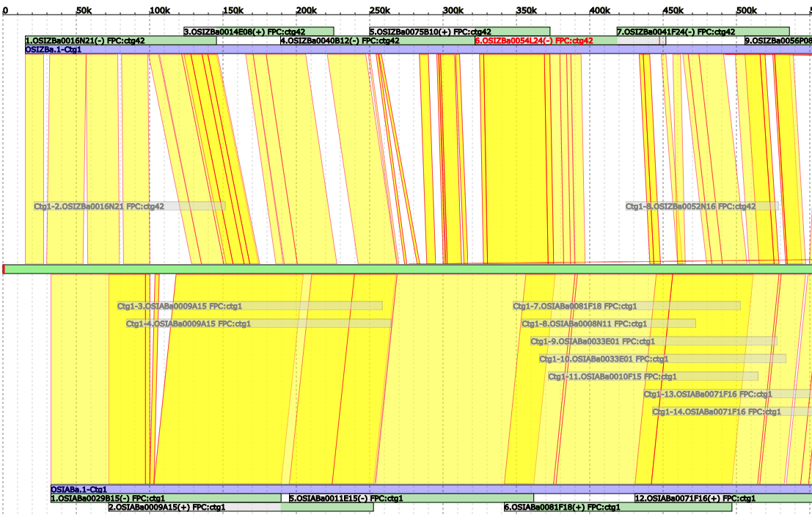812x520 pixels.
Task: Select the 4.OSIZBa0040B12(-) clone bar
Action: click(340, 41)
